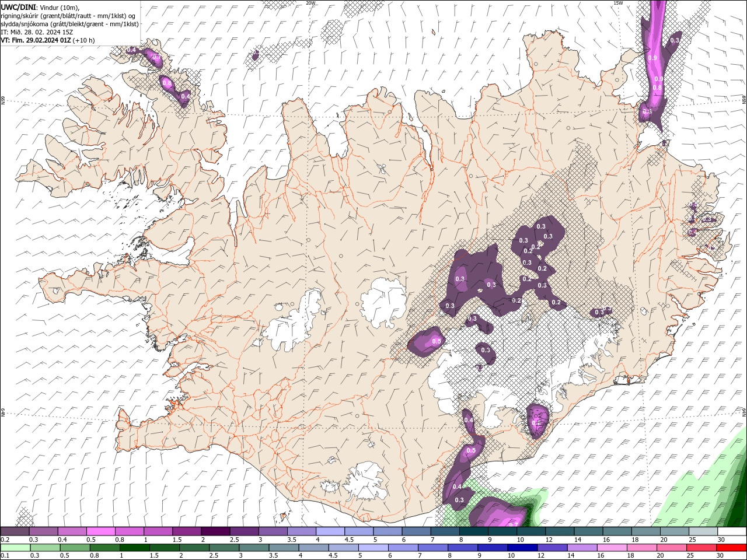Click the palest green lower swatch starting at 0.1
747x560 pixels.
click(15, 548)
